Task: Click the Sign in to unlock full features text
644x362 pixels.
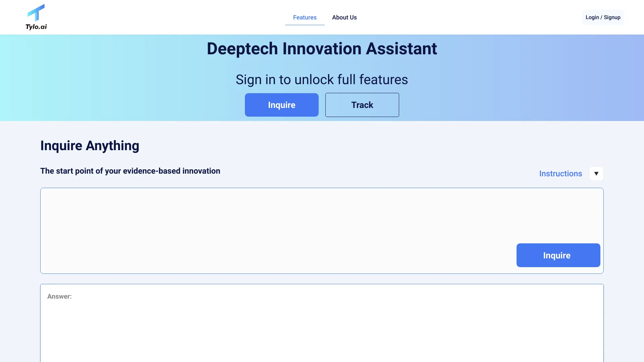Action: 322,80
